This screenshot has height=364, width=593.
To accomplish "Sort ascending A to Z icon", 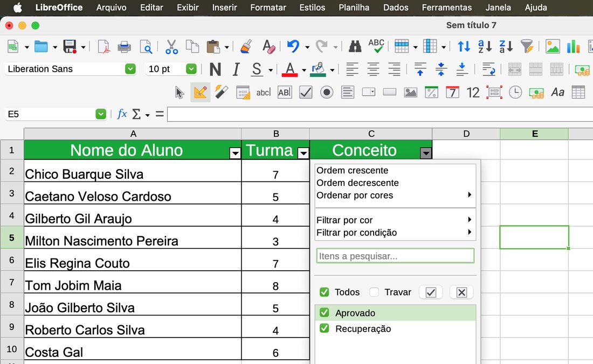I will [485, 46].
